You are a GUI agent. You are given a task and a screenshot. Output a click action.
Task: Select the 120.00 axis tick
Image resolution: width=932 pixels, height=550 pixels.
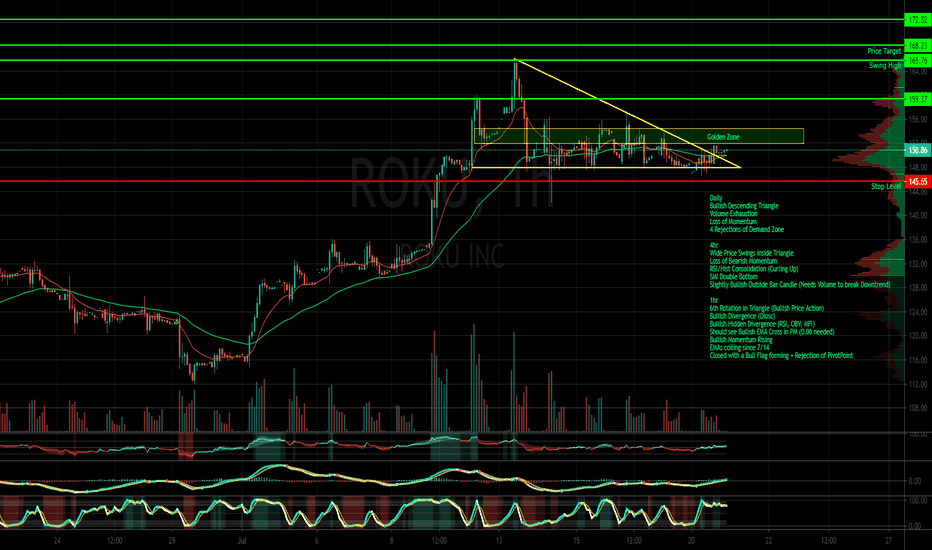coord(918,336)
